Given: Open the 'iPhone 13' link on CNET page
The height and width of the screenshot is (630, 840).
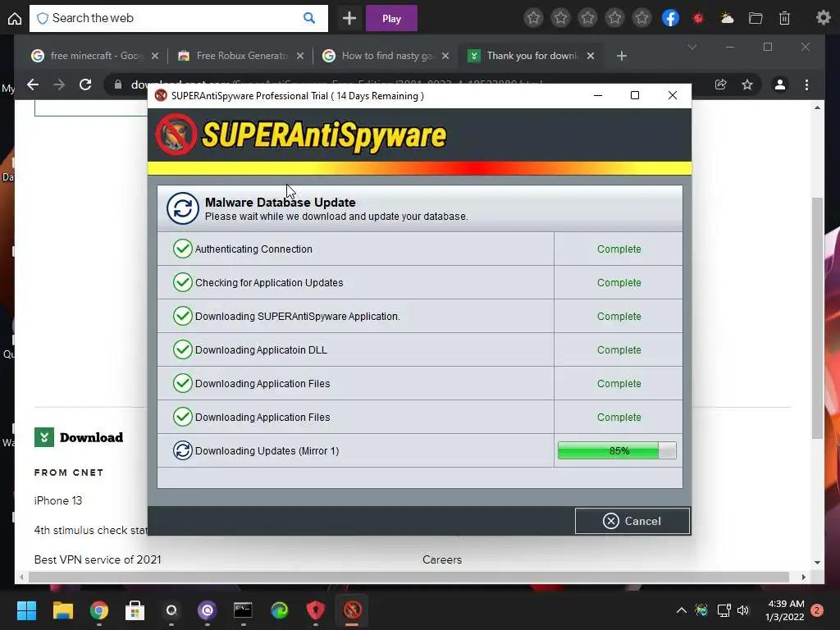Looking at the screenshot, I should coord(58,500).
